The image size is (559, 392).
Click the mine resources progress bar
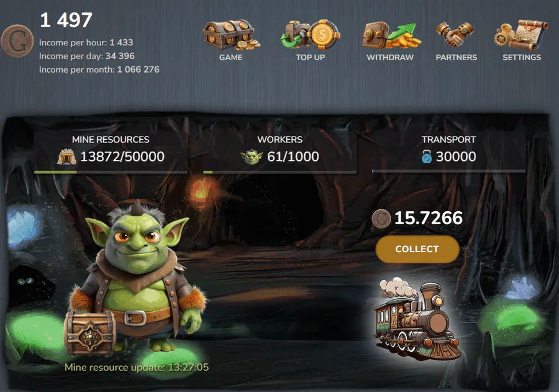pyautogui.click(x=111, y=172)
